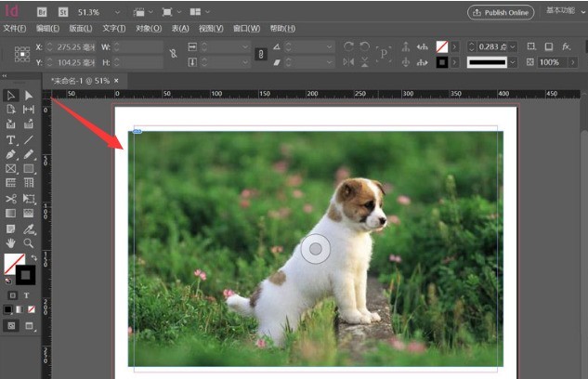Toggle constrain width and height proportions
Image resolution: width=588 pixels, height=379 pixels.
point(173,54)
